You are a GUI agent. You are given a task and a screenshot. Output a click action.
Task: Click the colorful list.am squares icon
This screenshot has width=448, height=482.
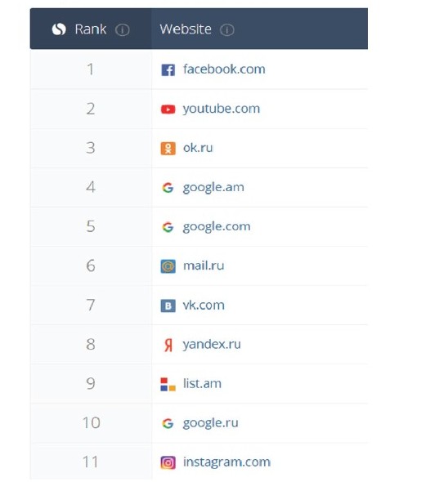click(168, 384)
